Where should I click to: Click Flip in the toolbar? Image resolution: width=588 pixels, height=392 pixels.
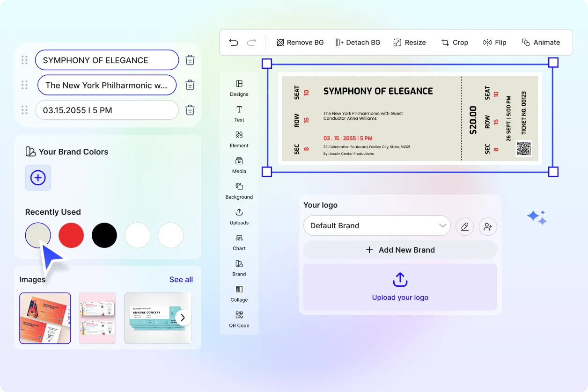coord(495,42)
